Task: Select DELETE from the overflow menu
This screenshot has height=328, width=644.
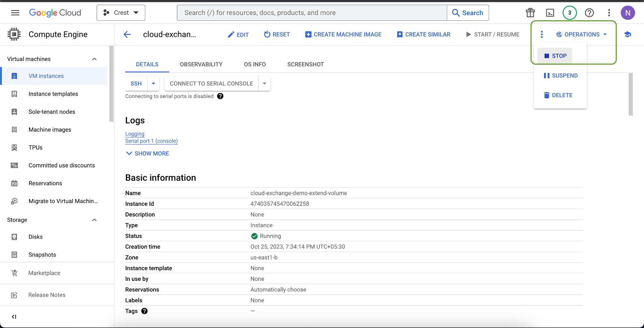Action: click(558, 95)
